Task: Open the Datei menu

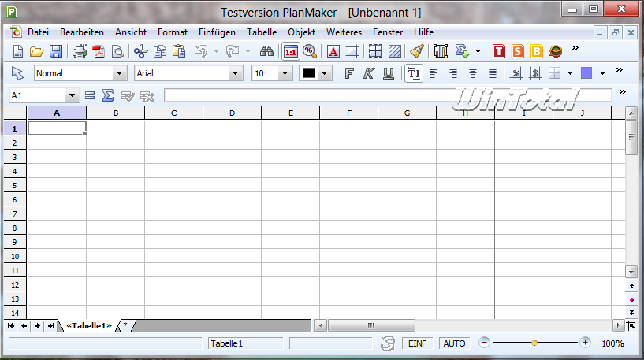Action: (38, 32)
